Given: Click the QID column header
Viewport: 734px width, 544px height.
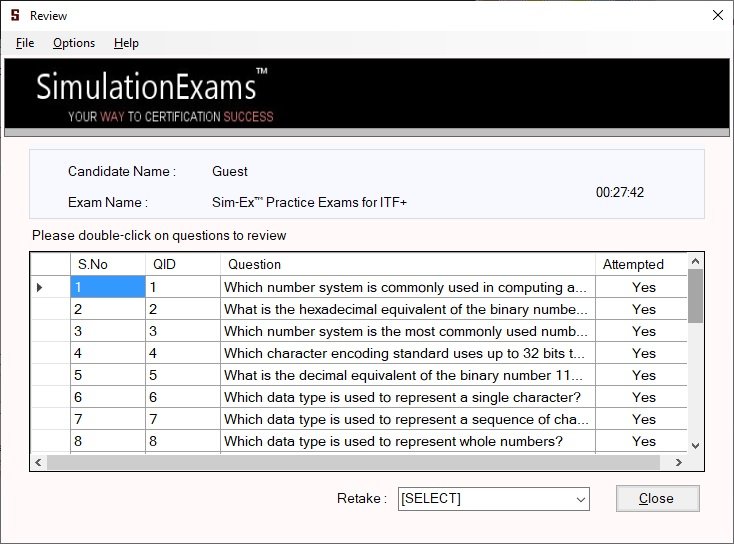Looking at the screenshot, I should coord(183,265).
